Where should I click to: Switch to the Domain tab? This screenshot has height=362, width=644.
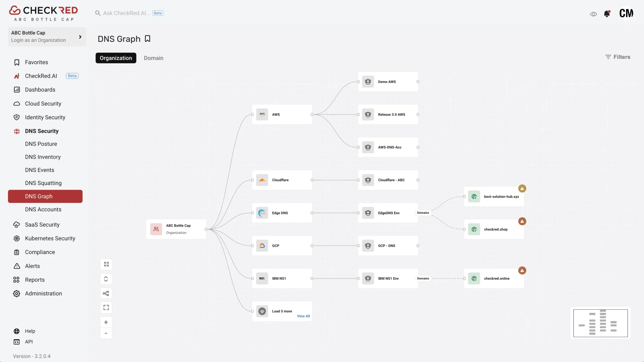point(153,58)
